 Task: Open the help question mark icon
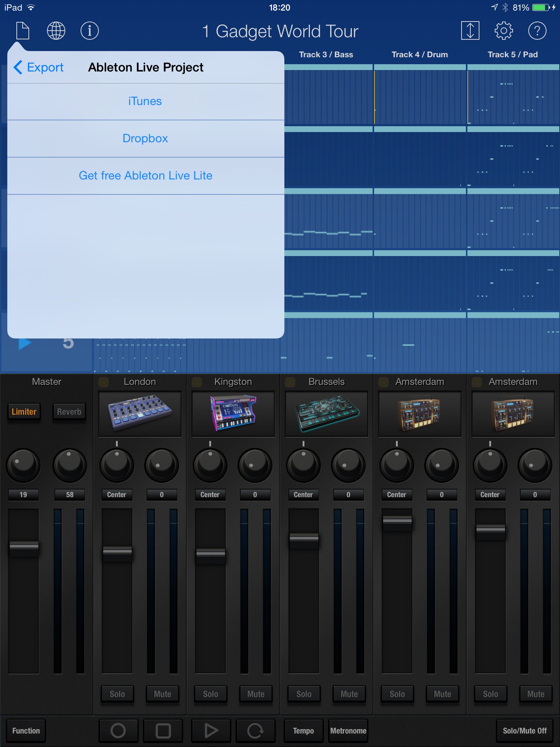(x=537, y=31)
